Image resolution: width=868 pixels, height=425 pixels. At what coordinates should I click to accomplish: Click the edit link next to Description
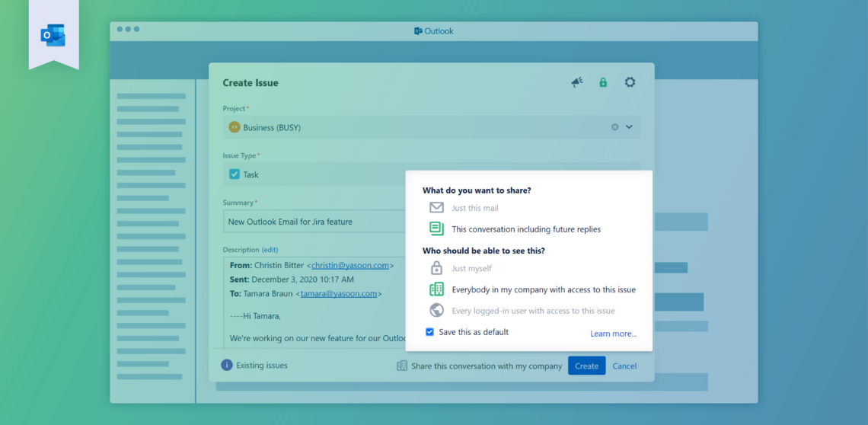pyautogui.click(x=270, y=249)
